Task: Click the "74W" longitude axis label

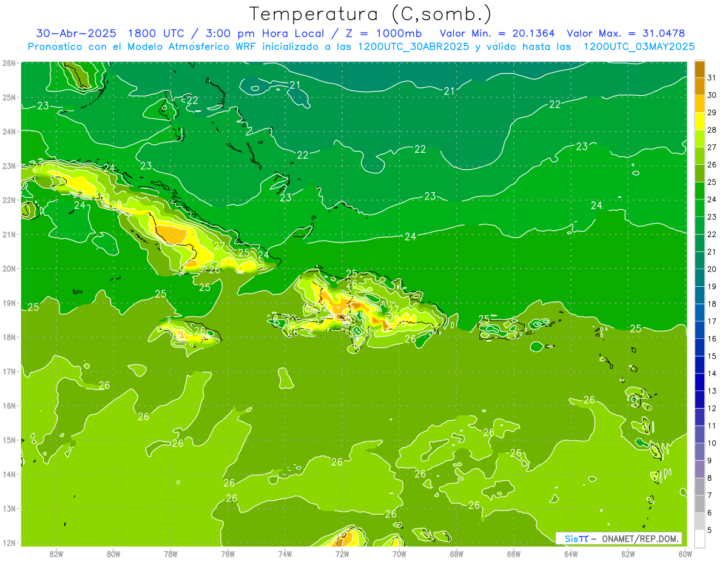Action: 285,553
